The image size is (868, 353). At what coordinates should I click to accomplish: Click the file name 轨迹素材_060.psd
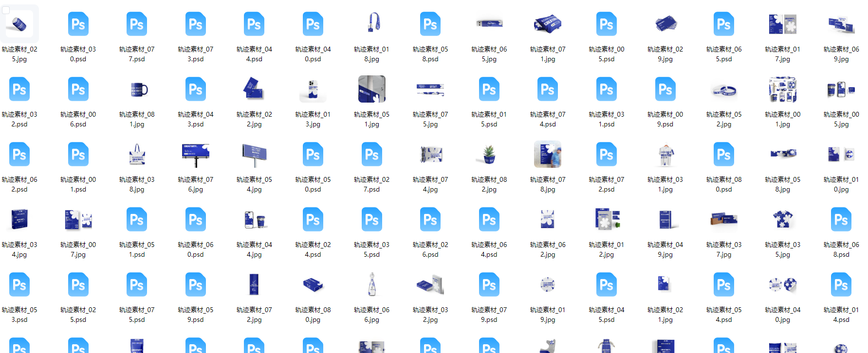tap(196, 249)
